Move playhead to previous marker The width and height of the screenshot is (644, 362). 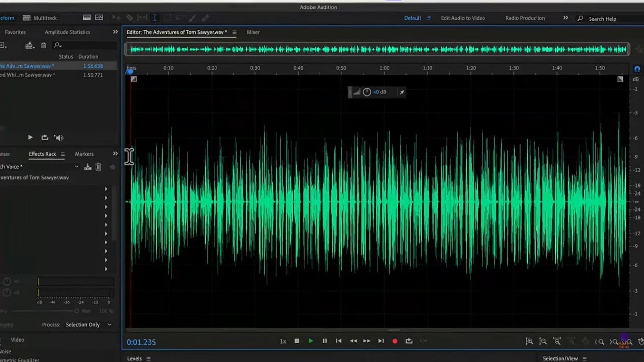[339, 341]
